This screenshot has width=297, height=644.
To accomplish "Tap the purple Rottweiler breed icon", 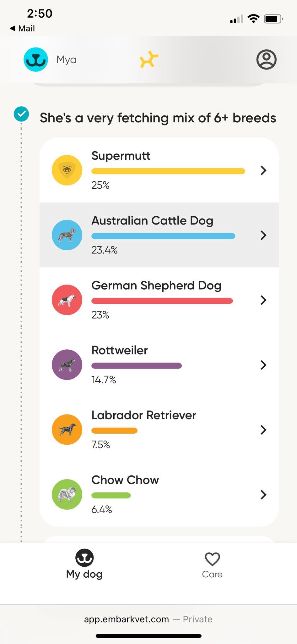I will coord(67,365).
